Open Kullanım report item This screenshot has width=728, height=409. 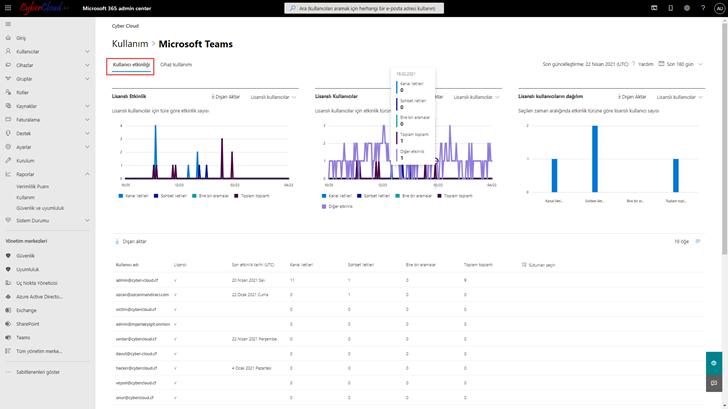(x=26, y=197)
